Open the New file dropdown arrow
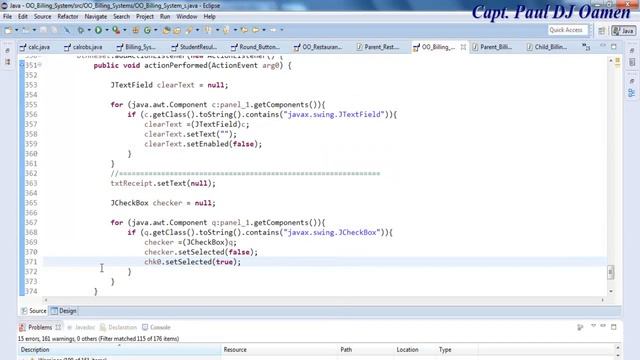 tap(16, 30)
